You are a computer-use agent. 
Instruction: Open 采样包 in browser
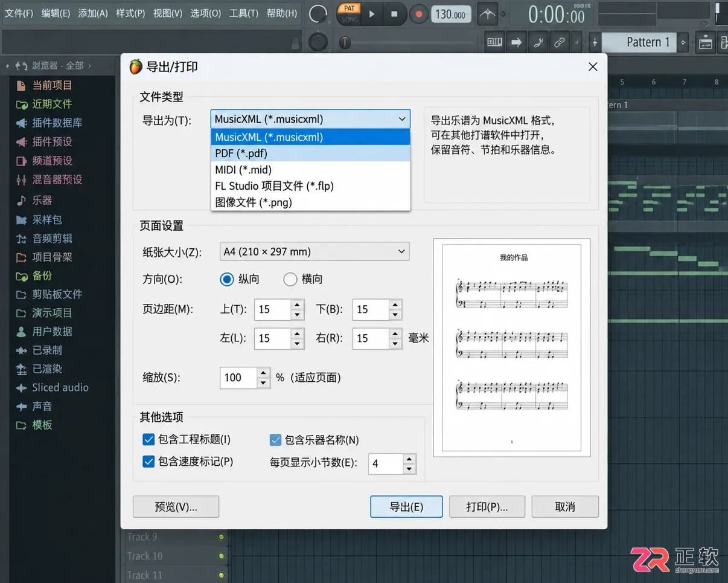(47, 219)
